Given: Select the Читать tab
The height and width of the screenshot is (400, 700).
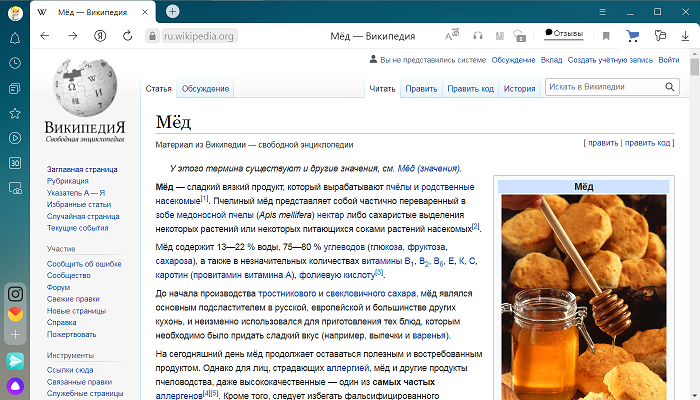Looking at the screenshot, I should pyautogui.click(x=382, y=88).
